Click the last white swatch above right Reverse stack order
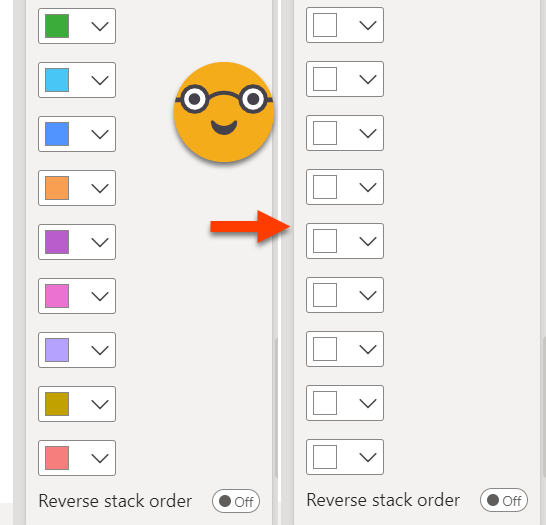This screenshot has width=546, height=525. tap(325, 457)
